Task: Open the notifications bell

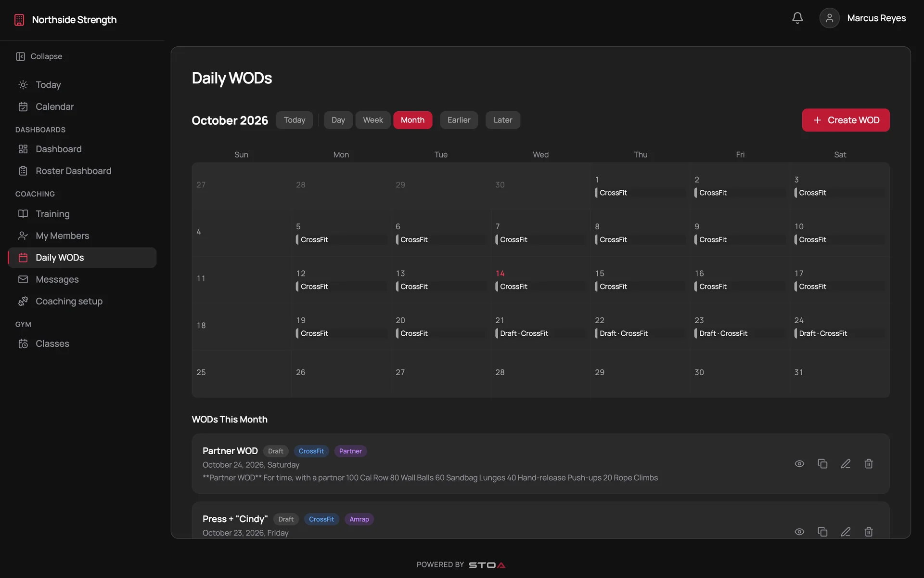Action: click(x=797, y=18)
